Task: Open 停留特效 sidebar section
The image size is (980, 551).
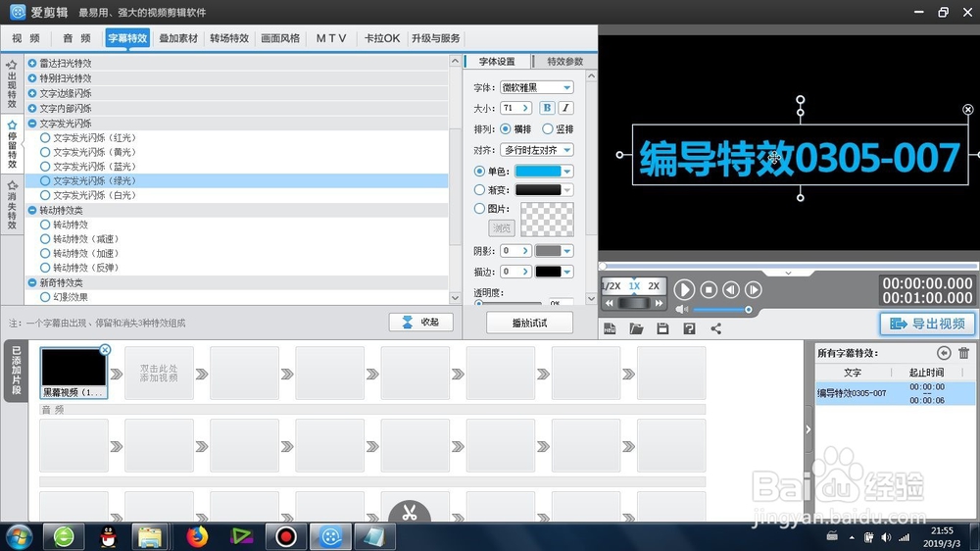Action: (x=11, y=144)
